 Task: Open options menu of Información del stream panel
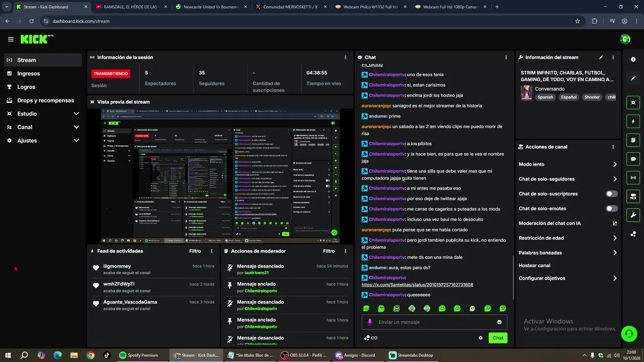tap(613, 57)
